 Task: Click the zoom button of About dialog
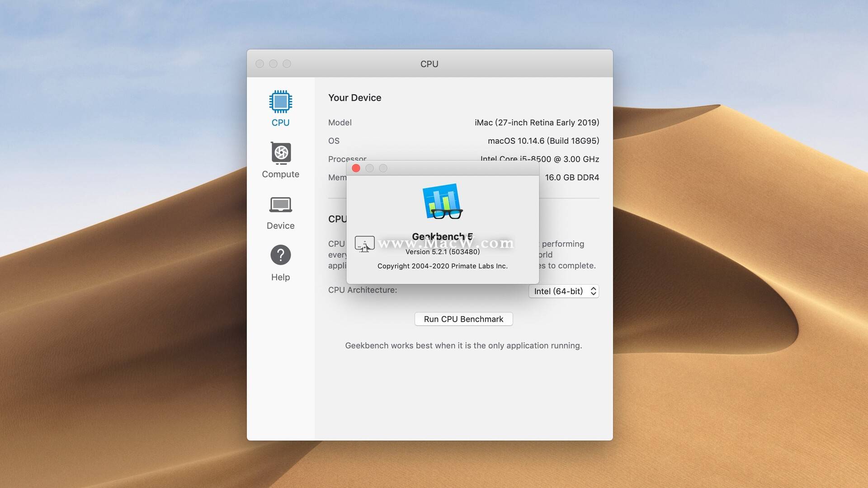click(383, 168)
